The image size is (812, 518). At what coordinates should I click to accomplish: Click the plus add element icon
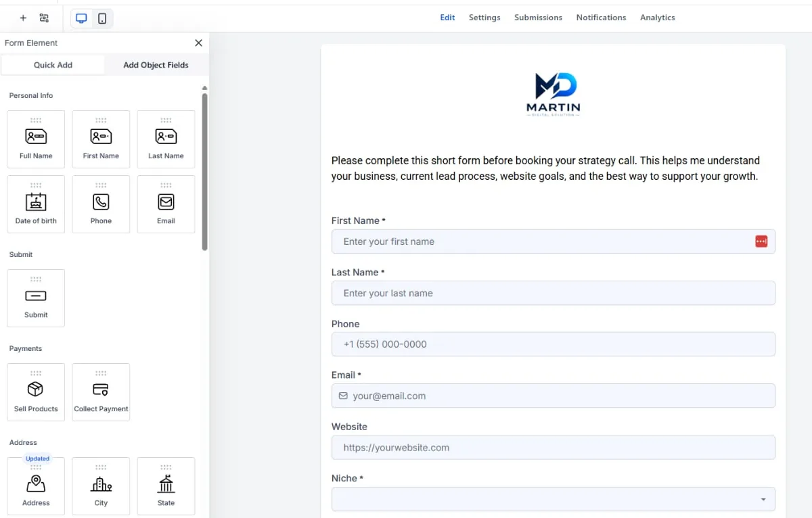pos(23,18)
